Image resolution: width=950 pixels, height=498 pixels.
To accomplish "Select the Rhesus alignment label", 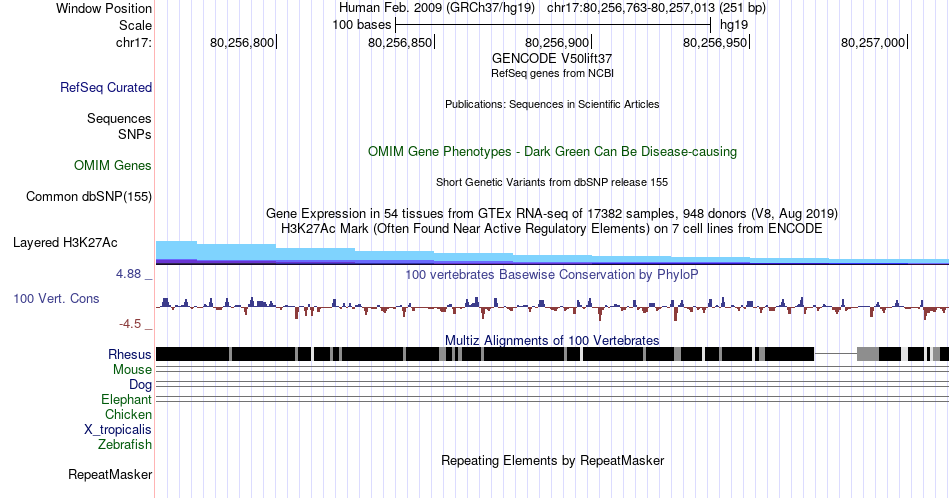I will 130,354.
